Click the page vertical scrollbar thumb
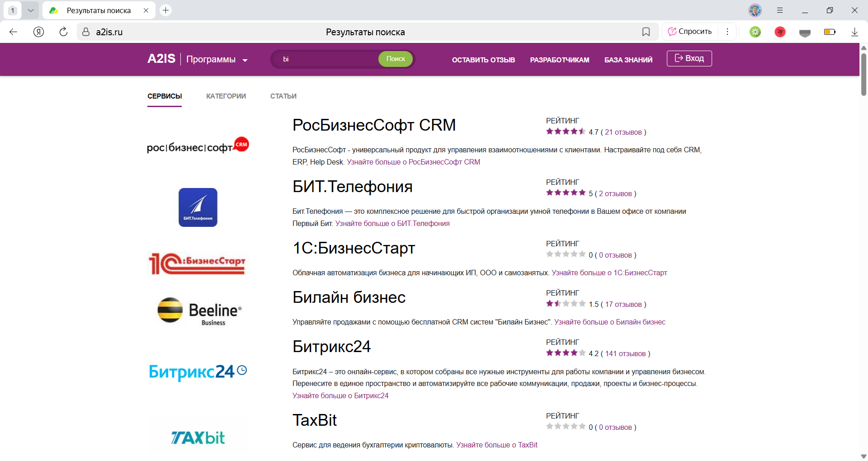 [x=863, y=75]
